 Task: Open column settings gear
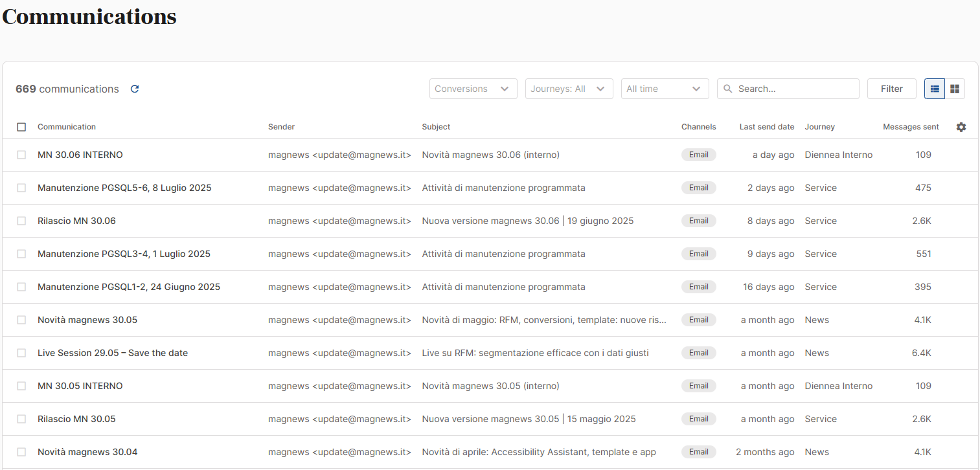pyautogui.click(x=961, y=127)
